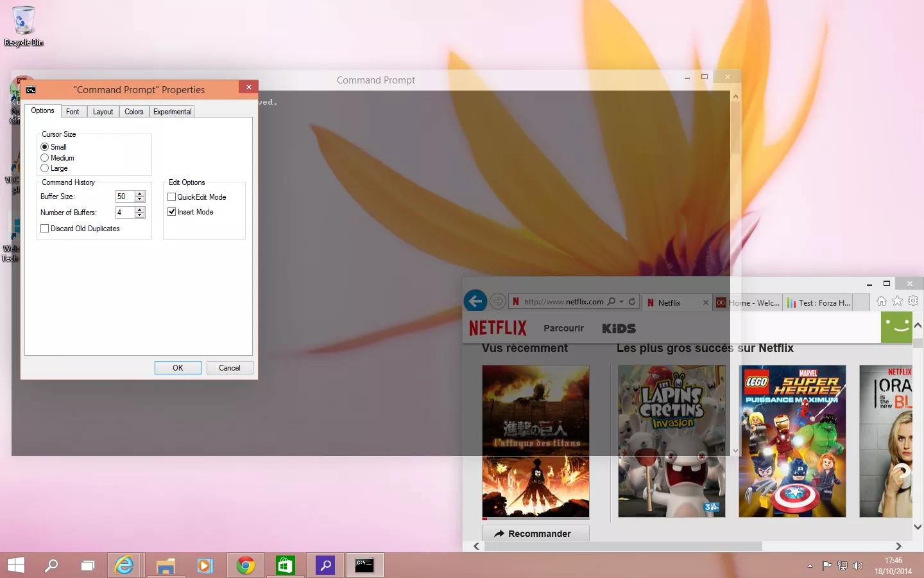Open Google Chrome from the taskbar
Viewport: 924px width, 578px height.
click(245, 565)
